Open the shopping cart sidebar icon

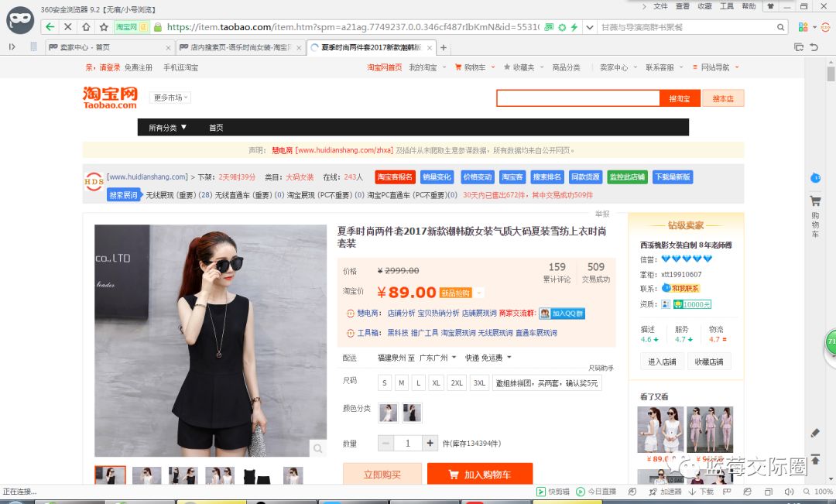[x=815, y=201]
